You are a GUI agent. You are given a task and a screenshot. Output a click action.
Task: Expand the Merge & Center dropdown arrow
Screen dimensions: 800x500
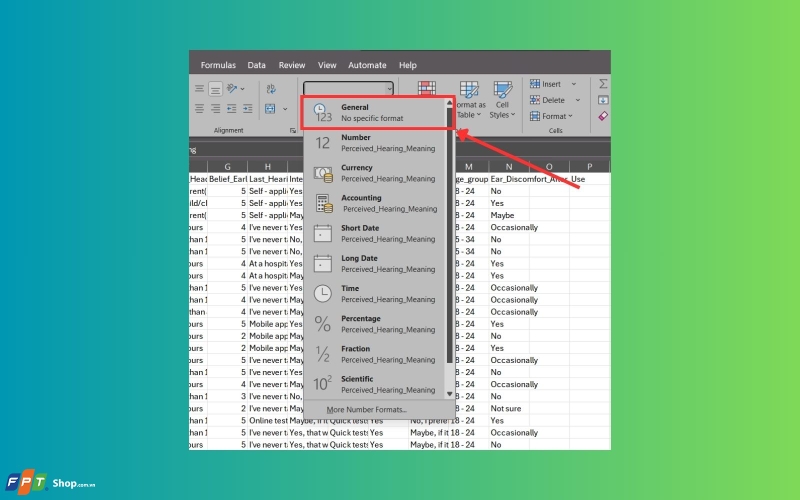(x=285, y=109)
